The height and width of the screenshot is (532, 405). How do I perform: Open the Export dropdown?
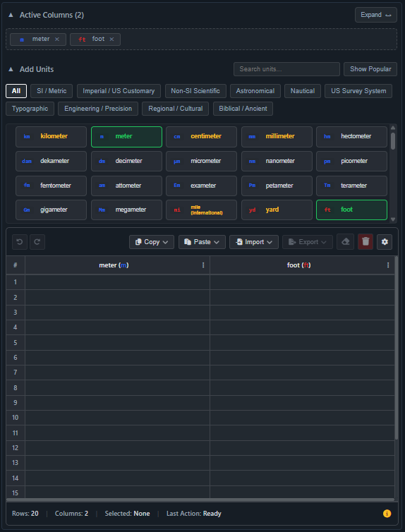[x=308, y=242]
